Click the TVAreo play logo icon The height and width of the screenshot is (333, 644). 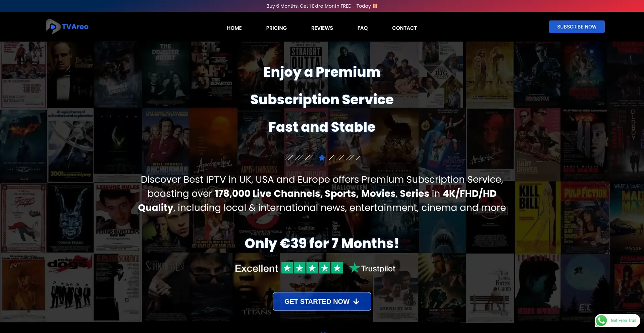pyautogui.click(x=53, y=26)
